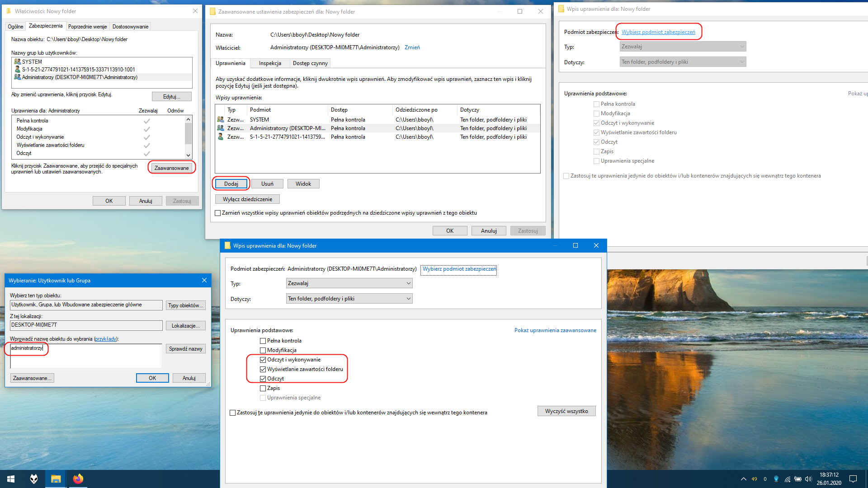Open the Poprzednie wersje tab
Image resolution: width=868 pixels, height=488 pixels.
tap(88, 27)
